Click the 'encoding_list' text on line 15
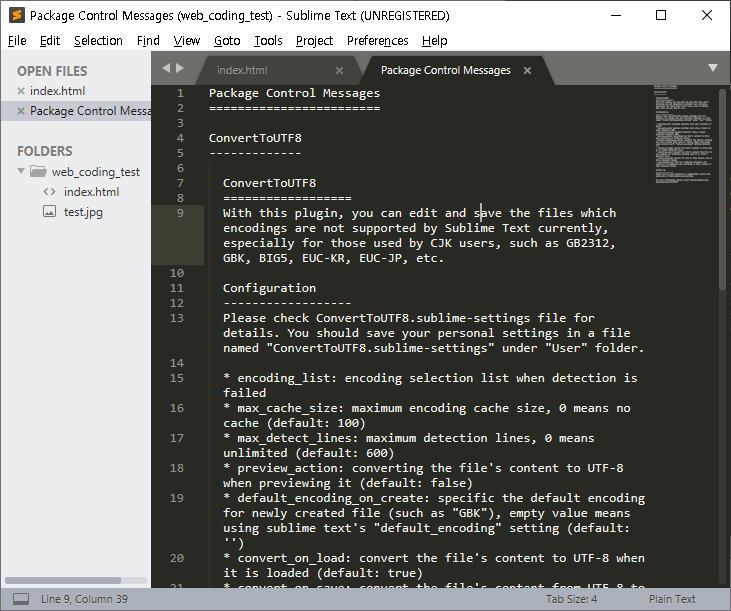 click(283, 378)
